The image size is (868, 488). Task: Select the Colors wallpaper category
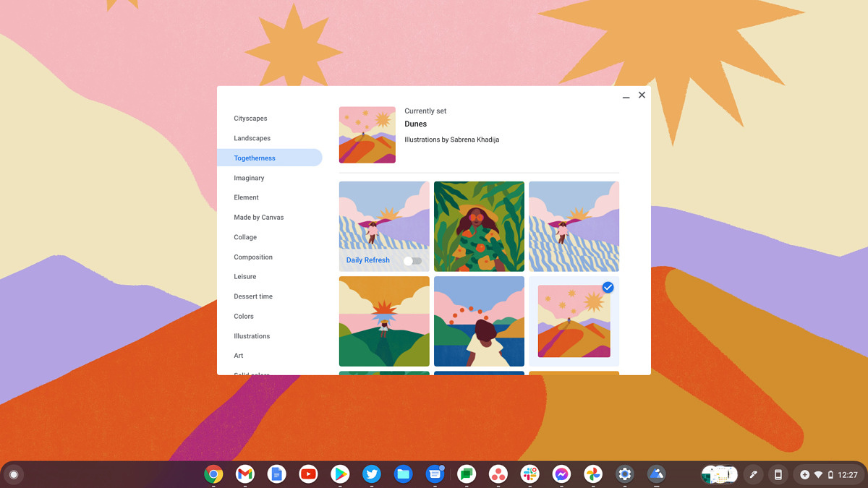pos(244,317)
